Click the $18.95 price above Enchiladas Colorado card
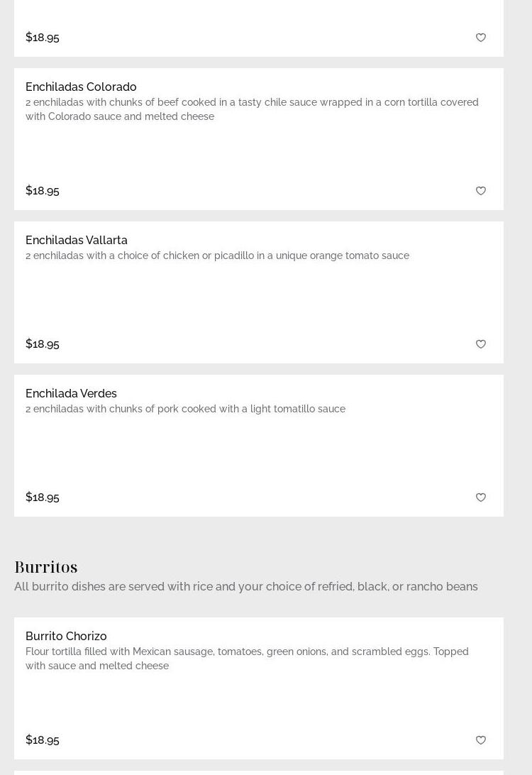This screenshot has width=532, height=775. click(x=43, y=37)
